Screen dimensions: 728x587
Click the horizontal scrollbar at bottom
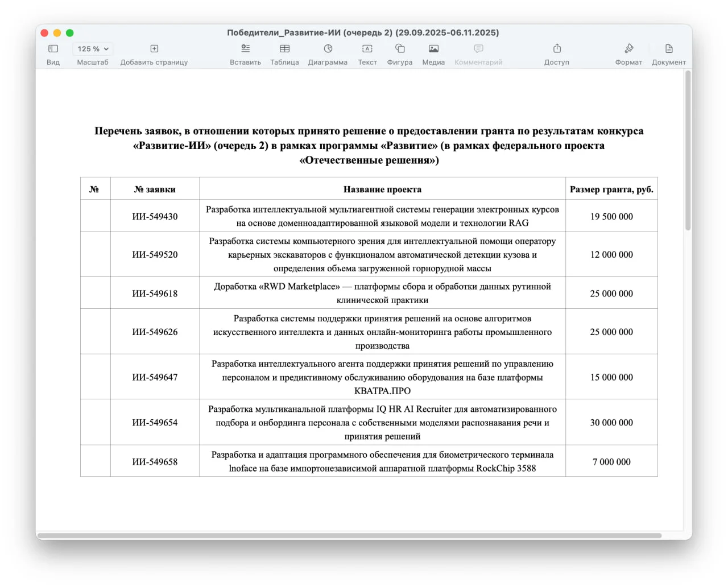(x=349, y=535)
